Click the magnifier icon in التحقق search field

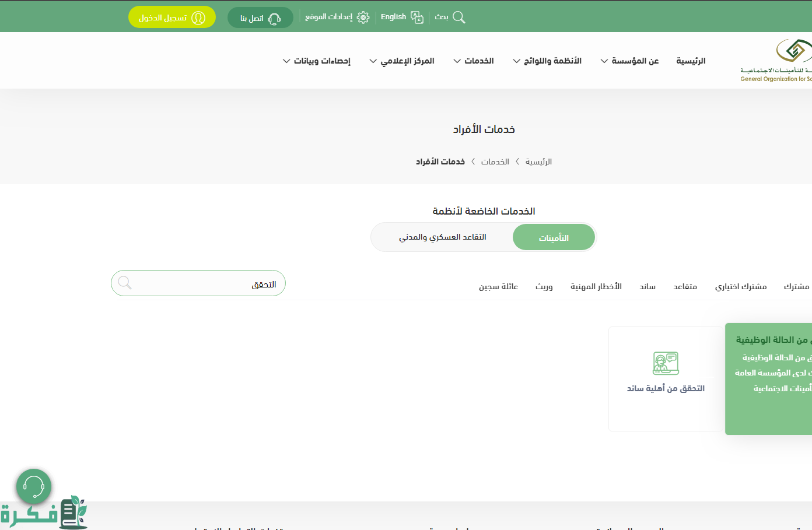click(x=125, y=283)
